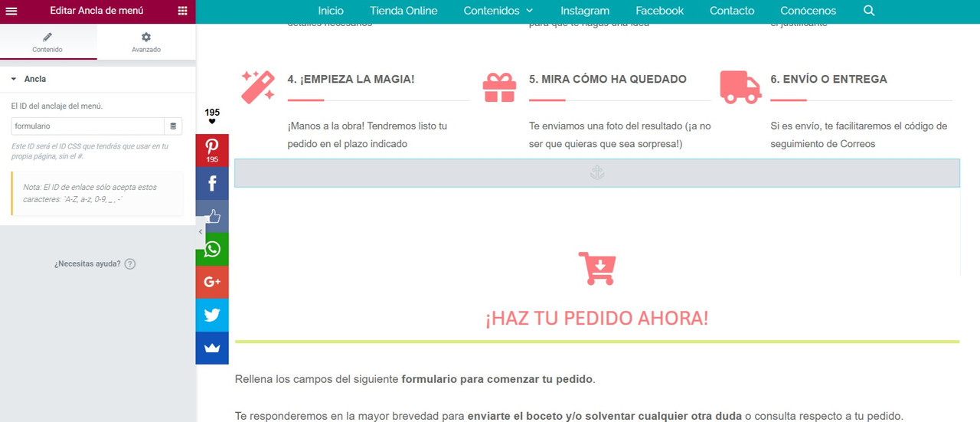Click the 'Te responderemos' paragraph text
The height and width of the screenshot is (422, 980).
point(569,416)
